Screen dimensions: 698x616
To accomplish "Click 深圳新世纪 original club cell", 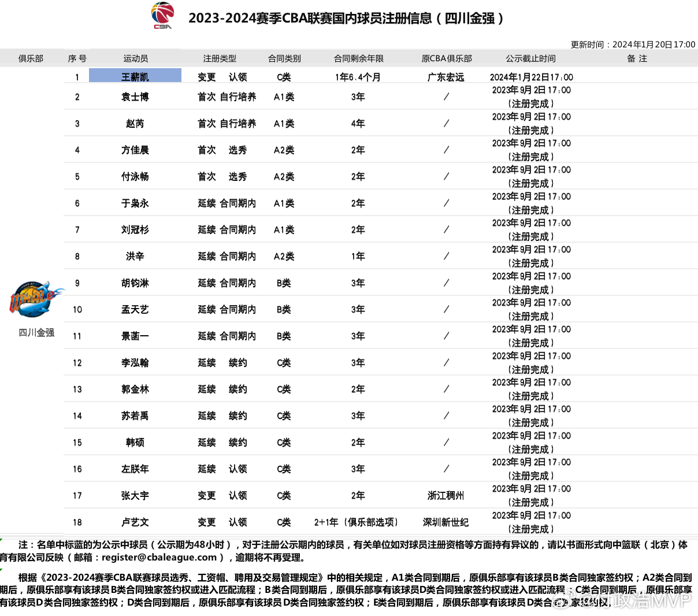I will [445, 522].
